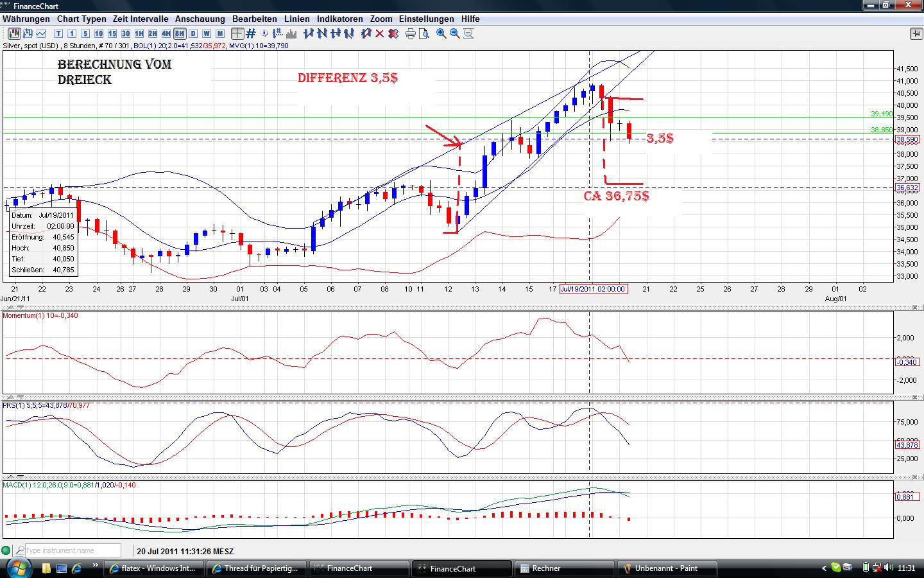This screenshot has width=924, height=578.
Task: Select the weekly W interval button
Action: point(207,33)
